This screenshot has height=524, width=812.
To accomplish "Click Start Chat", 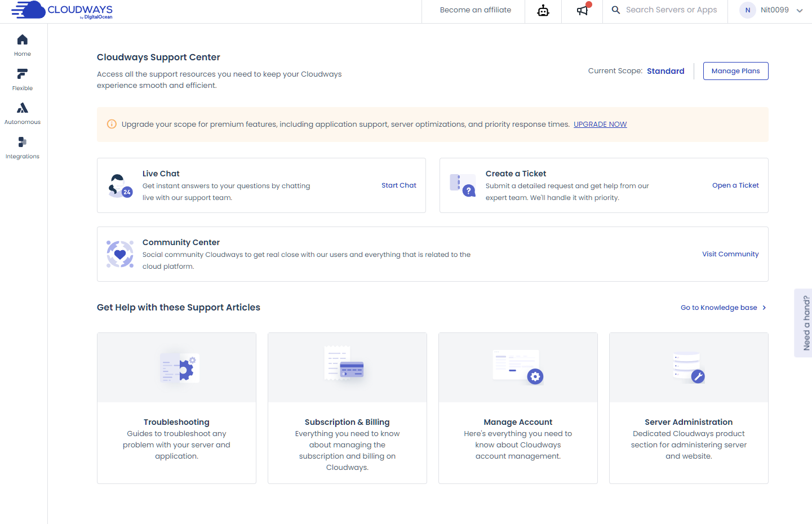I will tap(399, 185).
